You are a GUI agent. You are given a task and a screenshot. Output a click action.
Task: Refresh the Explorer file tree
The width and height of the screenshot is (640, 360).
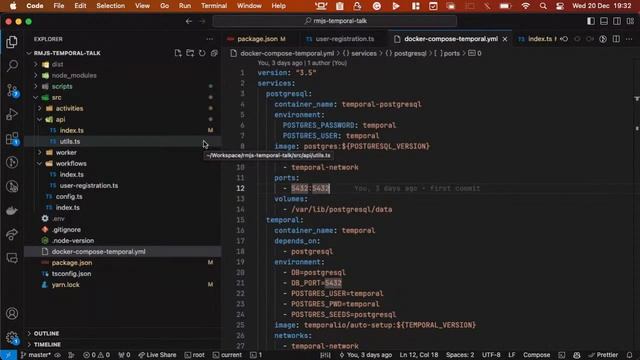click(202, 53)
